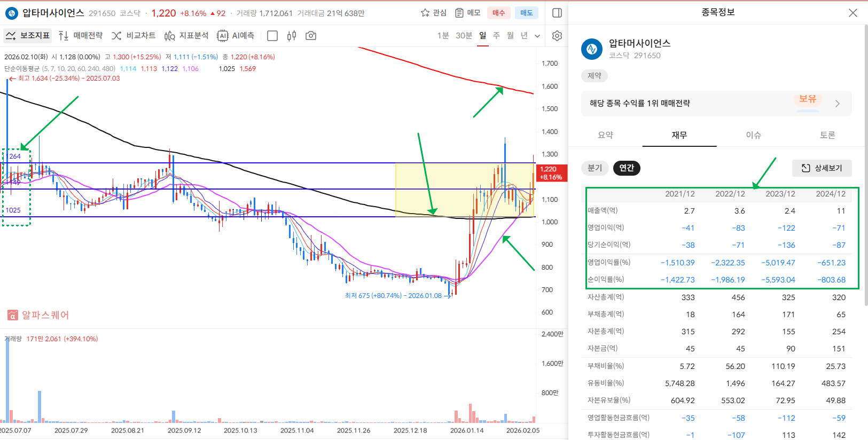Click the 당기순이익(억) row label
868x440 pixels.
click(x=609, y=245)
